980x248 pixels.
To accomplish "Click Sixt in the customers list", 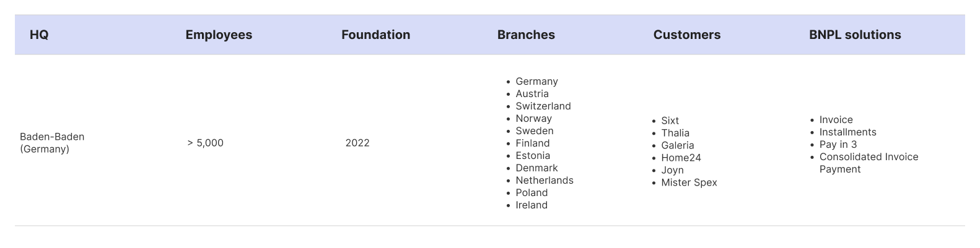I will point(670,121).
